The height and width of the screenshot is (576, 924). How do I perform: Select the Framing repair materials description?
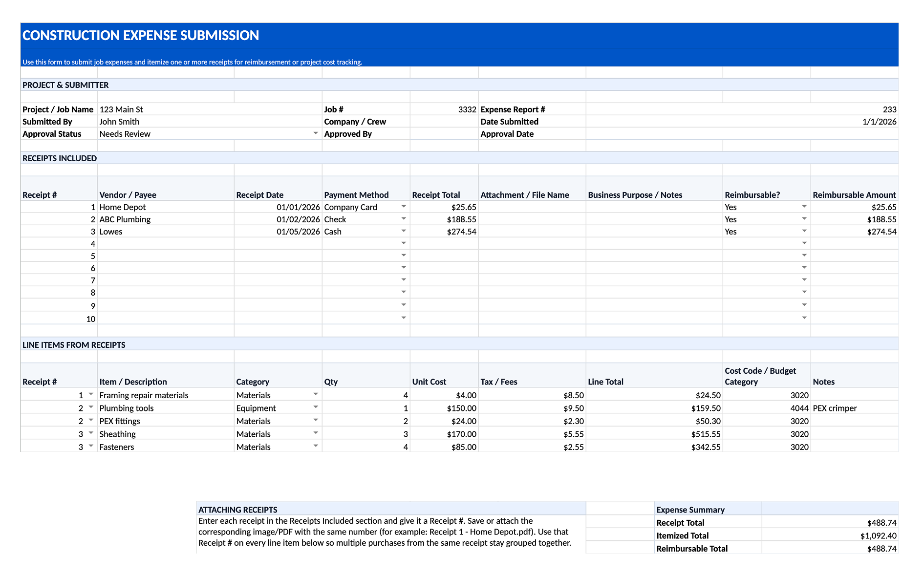(x=166, y=395)
